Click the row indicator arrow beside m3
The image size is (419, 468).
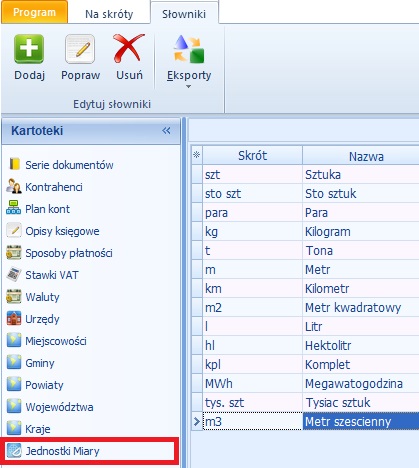pyautogui.click(x=197, y=421)
